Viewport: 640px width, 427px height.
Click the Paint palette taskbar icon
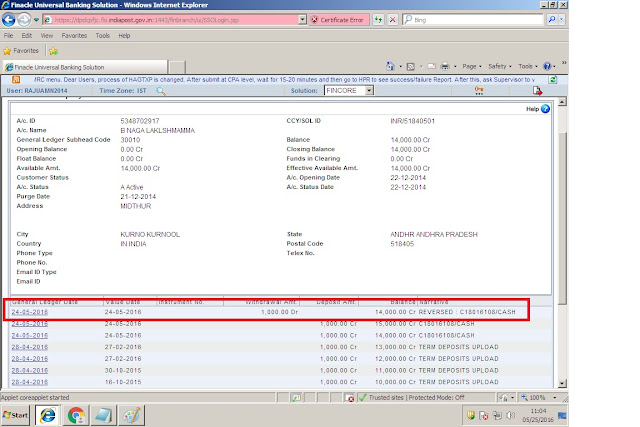click(131, 416)
